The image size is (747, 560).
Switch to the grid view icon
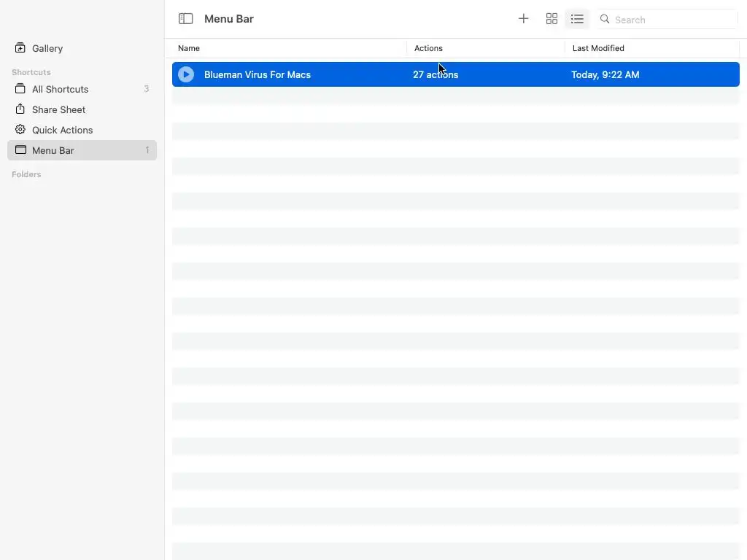coord(551,18)
